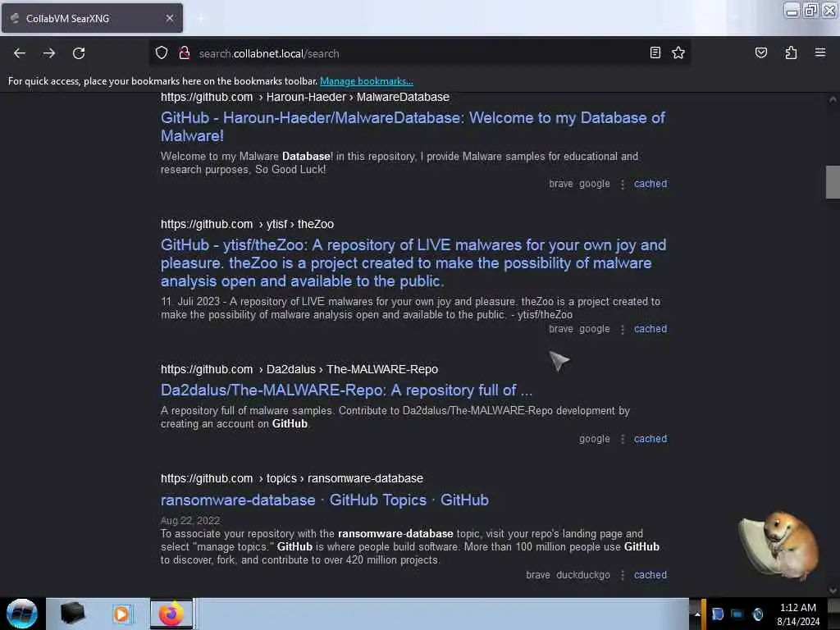
Task: Bookmark this page with the star
Action: point(678,53)
